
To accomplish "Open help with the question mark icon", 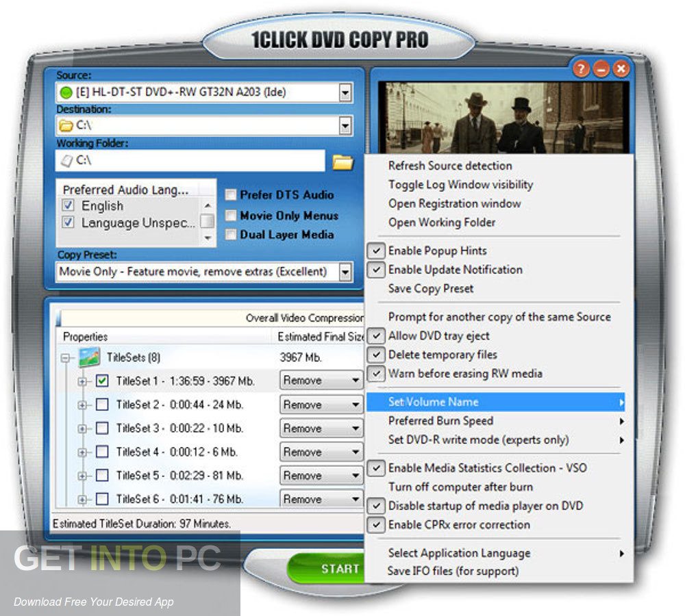I will click(x=581, y=69).
